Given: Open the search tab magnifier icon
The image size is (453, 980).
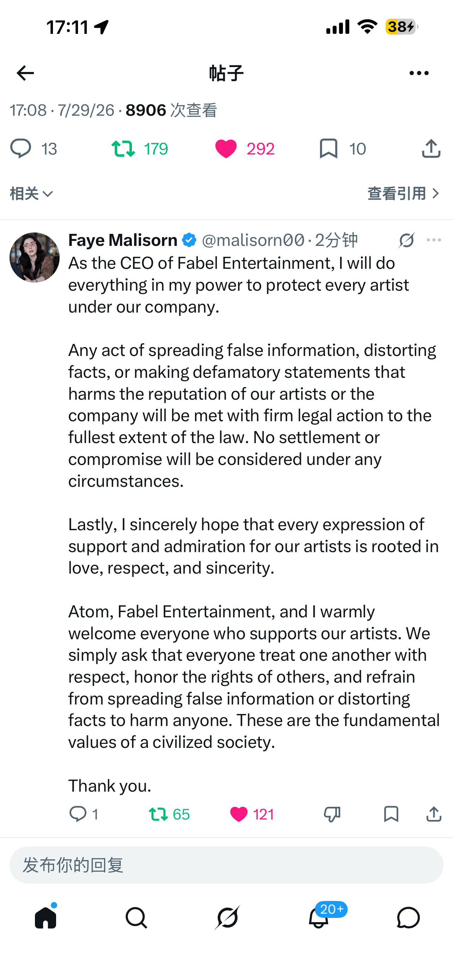Looking at the screenshot, I should (136, 918).
